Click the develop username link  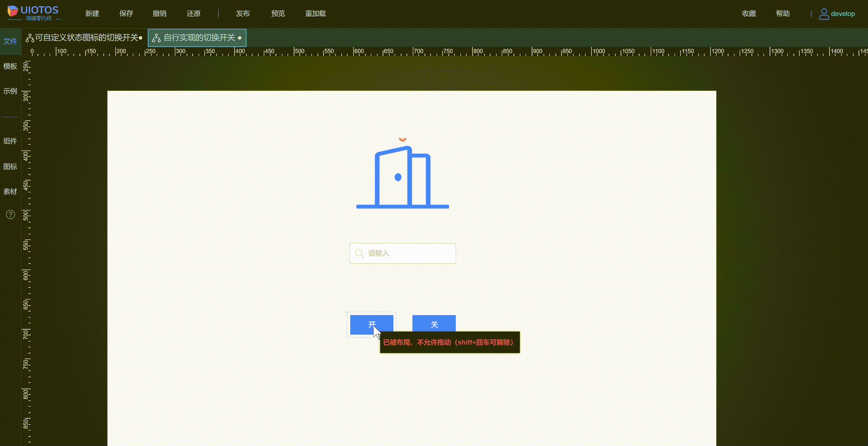(843, 14)
